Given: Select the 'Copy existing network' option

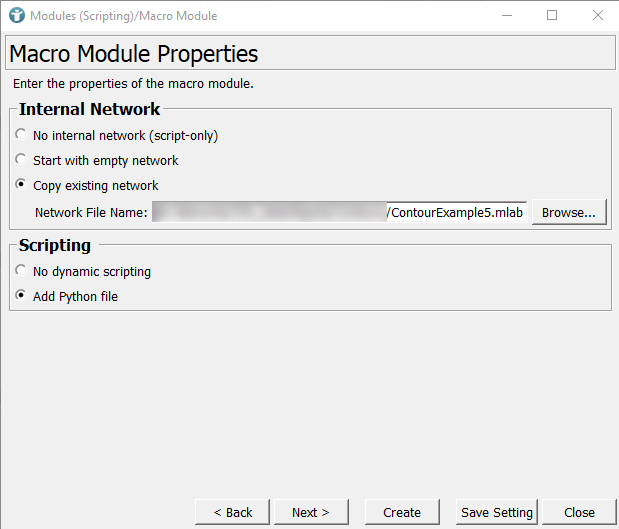Looking at the screenshot, I should (21, 185).
